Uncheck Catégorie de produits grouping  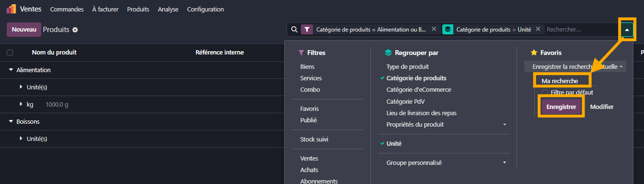tap(416, 78)
